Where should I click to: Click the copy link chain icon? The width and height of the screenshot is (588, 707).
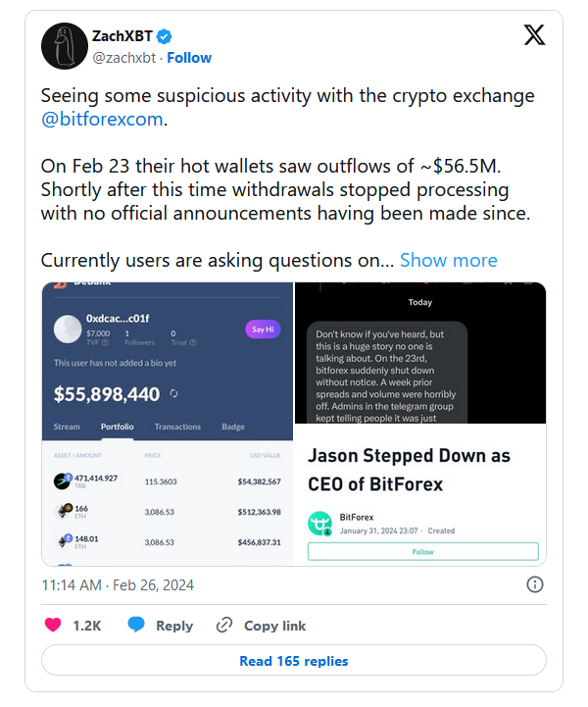click(x=224, y=626)
